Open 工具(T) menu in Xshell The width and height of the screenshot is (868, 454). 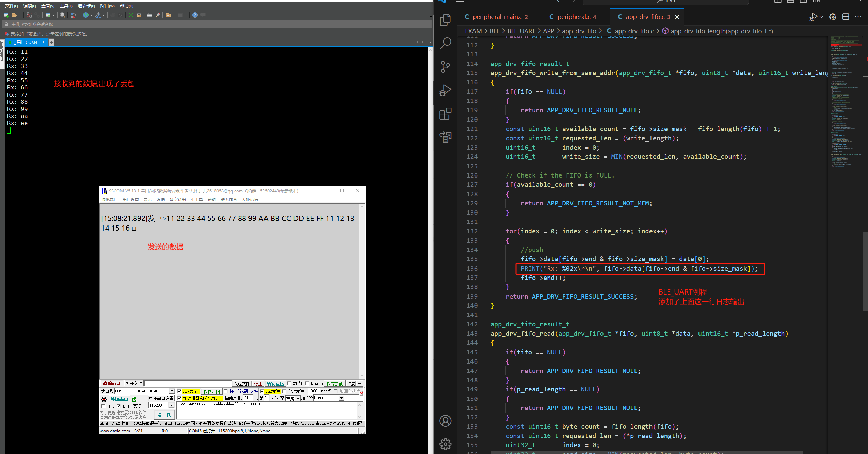pos(66,6)
